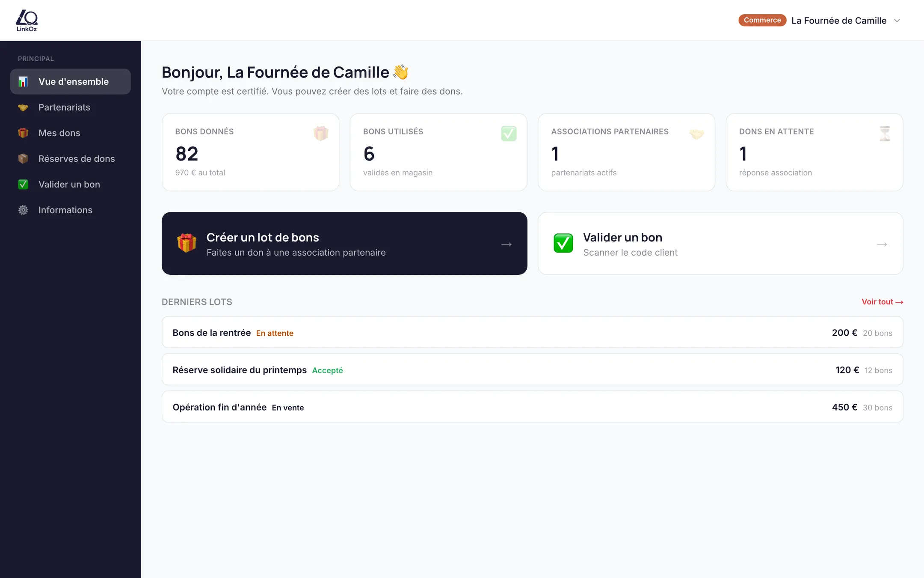Select the Opération fin d'année lot row

tap(532, 407)
